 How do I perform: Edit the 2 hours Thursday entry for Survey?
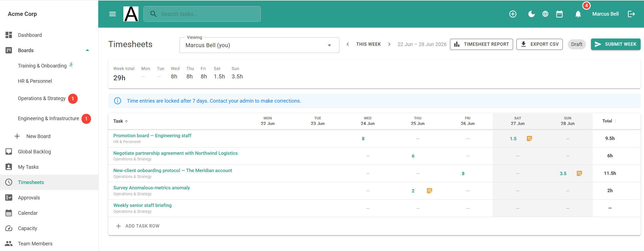[413, 191]
